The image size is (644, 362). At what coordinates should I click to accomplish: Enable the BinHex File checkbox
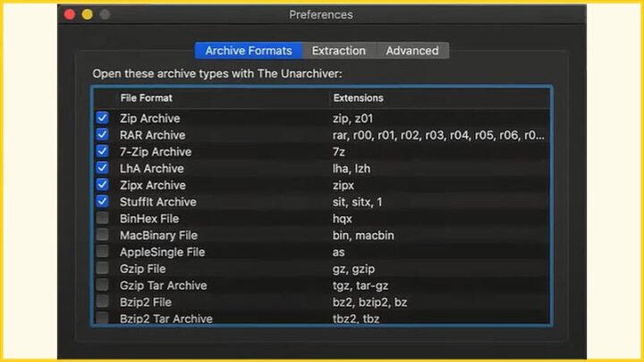[x=102, y=218]
